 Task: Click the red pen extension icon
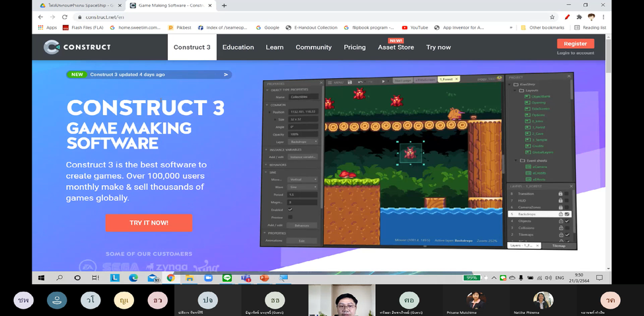(567, 17)
